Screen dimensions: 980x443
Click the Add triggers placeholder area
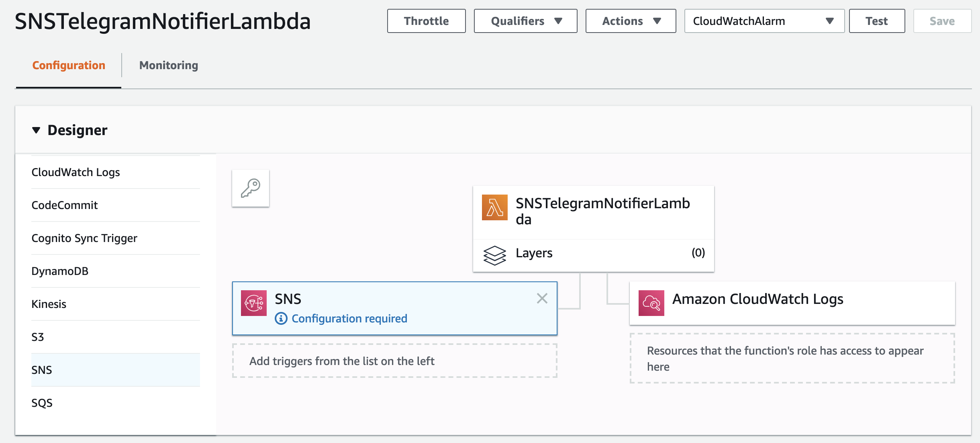(x=394, y=361)
